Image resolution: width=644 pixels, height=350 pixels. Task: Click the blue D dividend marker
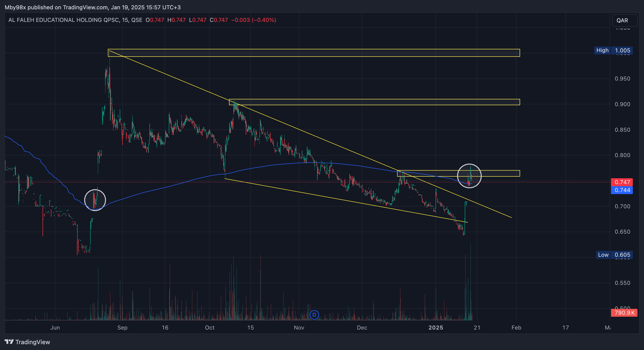coord(314,315)
